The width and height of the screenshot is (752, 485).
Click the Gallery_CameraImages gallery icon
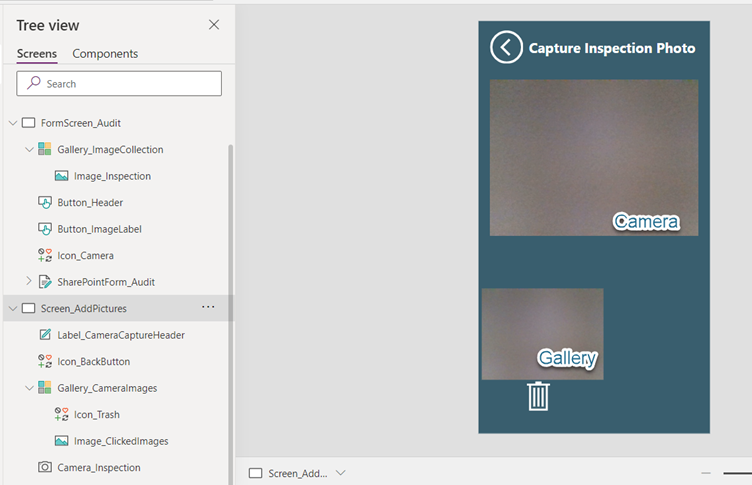45,388
